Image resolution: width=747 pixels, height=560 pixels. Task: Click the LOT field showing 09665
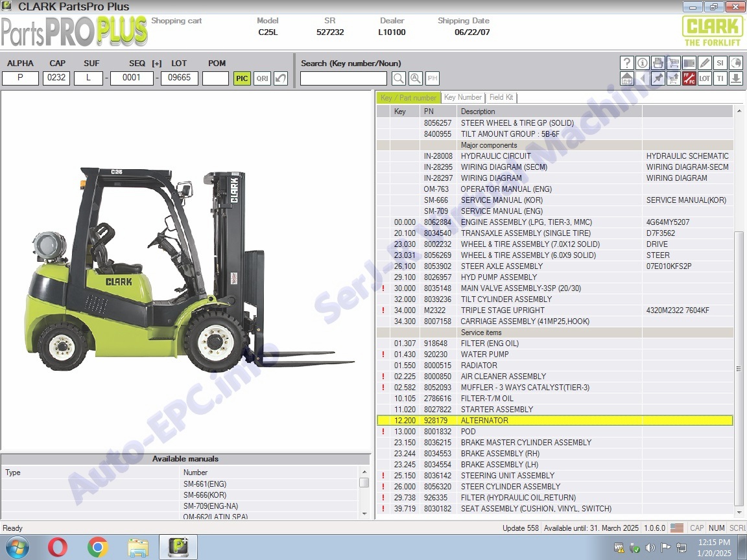click(179, 78)
